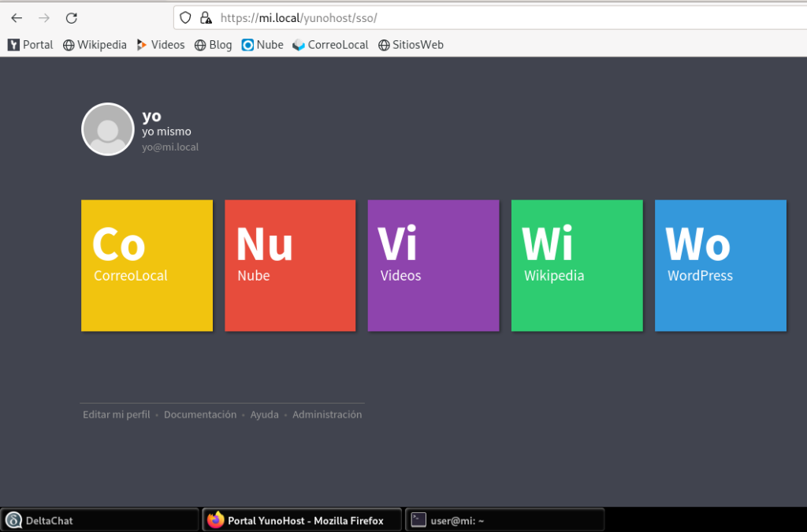Launch the red Nube app tile
This screenshot has width=807, height=532.
point(290,266)
